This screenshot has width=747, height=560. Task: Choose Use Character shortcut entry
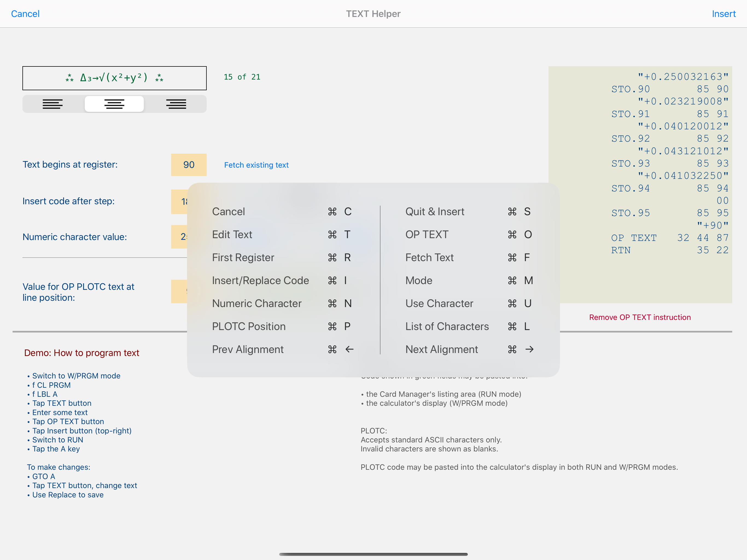pos(439,303)
